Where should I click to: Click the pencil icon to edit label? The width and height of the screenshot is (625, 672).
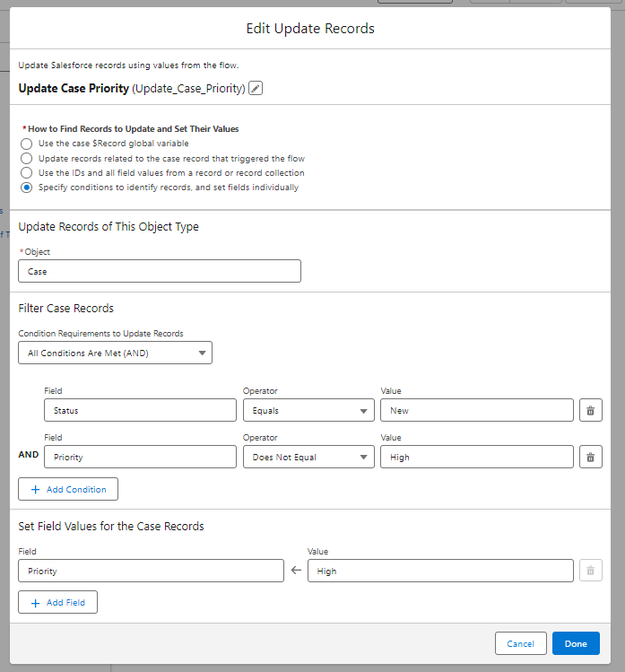[256, 88]
